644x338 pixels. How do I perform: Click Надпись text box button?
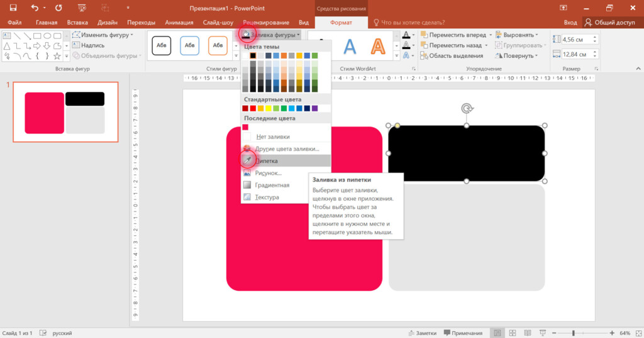click(88, 45)
